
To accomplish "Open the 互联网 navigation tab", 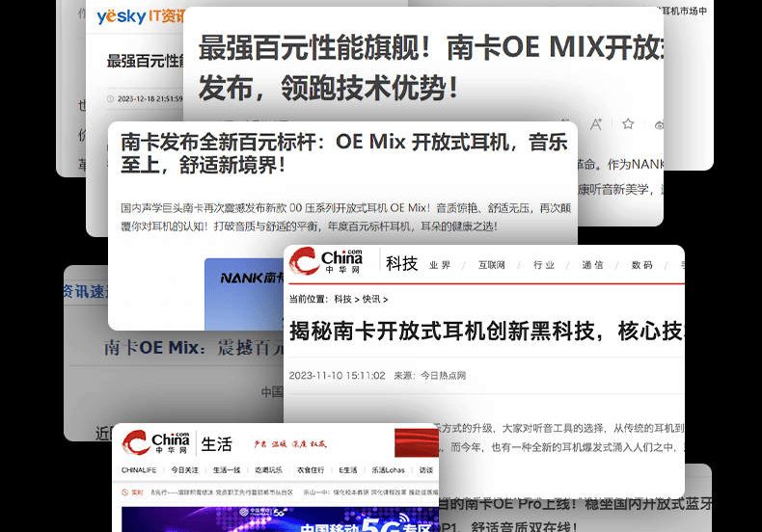I will 491,265.
